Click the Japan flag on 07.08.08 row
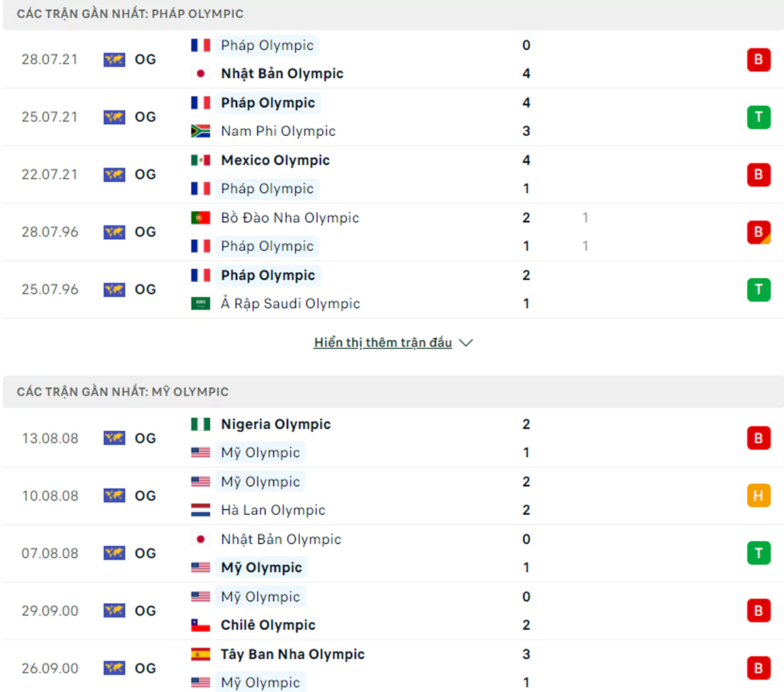This screenshot has width=784, height=692. [201, 539]
